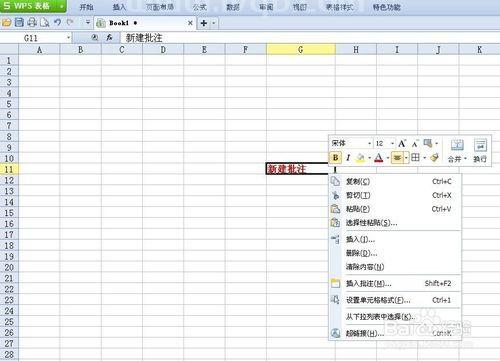The width and height of the screenshot is (500, 361).
Task: Click the open folder icon in the quick toolbar
Action: [x=6, y=23]
